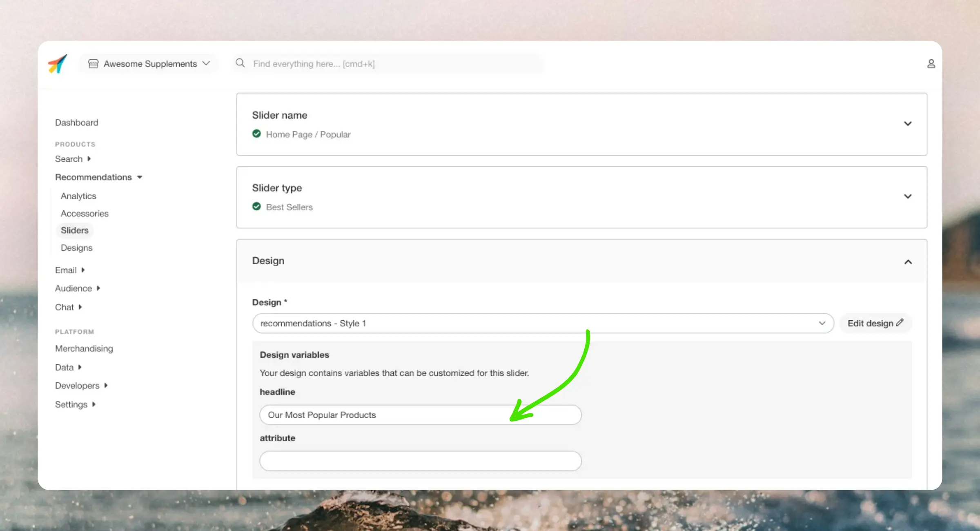Go to the Dashboard link
Image resolution: width=980 pixels, height=531 pixels.
click(76, 123)
